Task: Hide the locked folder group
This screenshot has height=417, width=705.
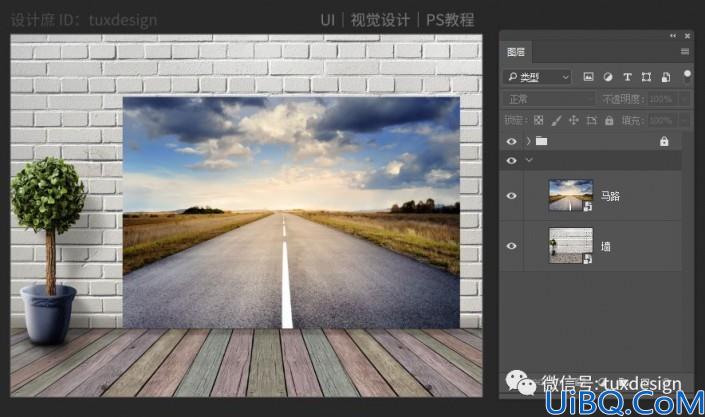Action: point(511,142)
